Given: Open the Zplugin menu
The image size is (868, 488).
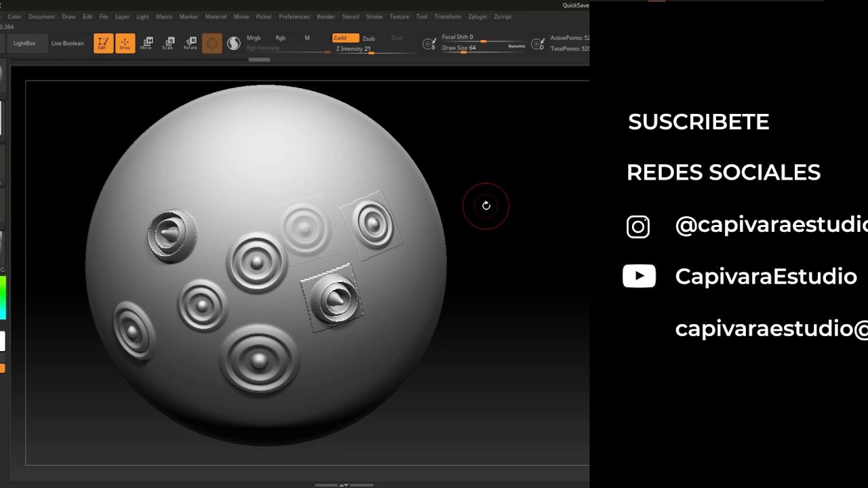Looking at the screenshot, I should pos(477,16).
